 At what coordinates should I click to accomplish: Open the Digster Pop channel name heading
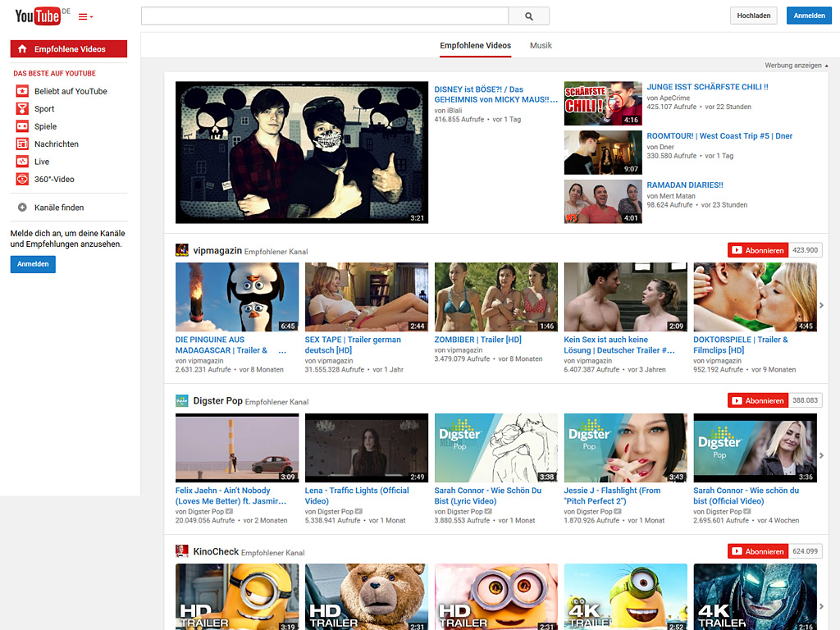pyautogui.click(x=217, y=400)
